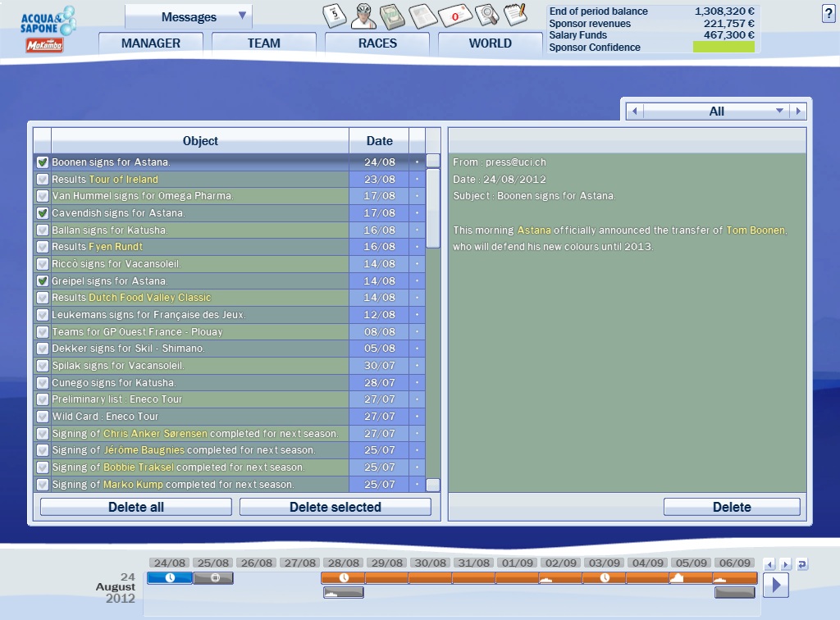Open the Messages dropdown menu
This screenshot has height=620, width=840.
pyautogui.click(x=189, y=16)
